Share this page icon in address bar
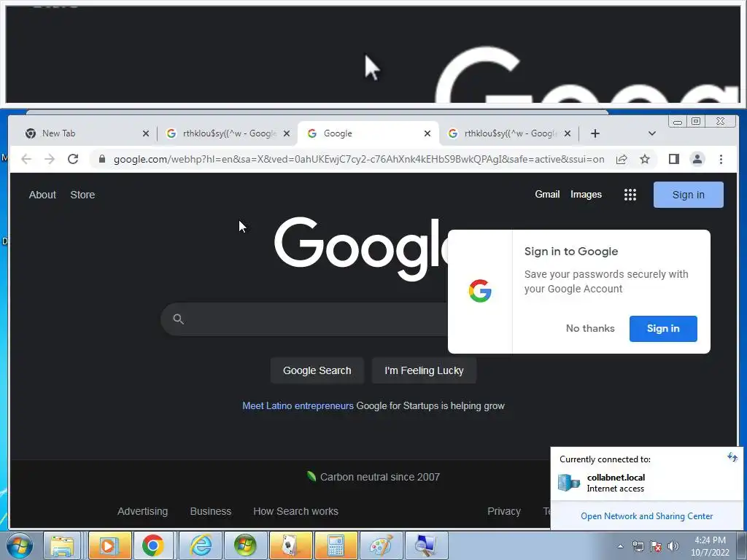This screenshot has height=560, width=747. pos(622,159)
